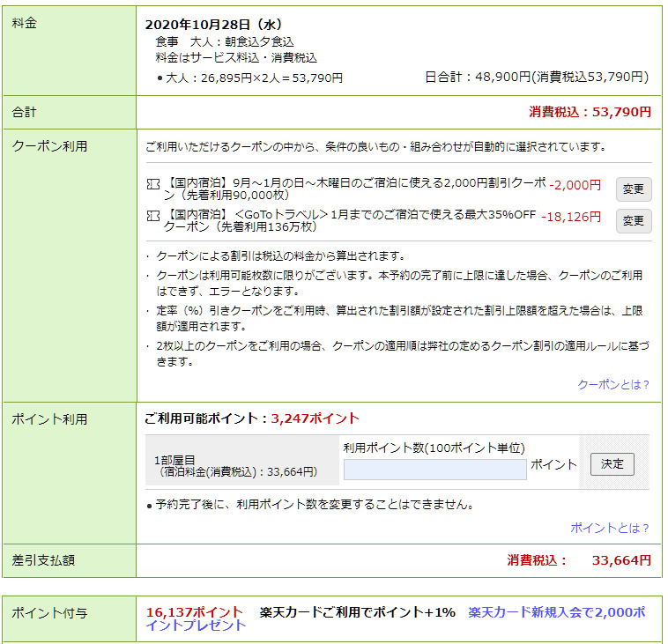Click the 決定 button to apply points
Screen dimensions: 668x644
point(612,464)
